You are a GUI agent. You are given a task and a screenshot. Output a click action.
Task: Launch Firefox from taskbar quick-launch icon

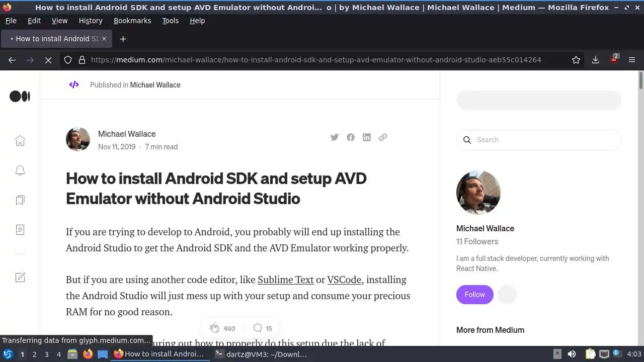pos(88,354)
